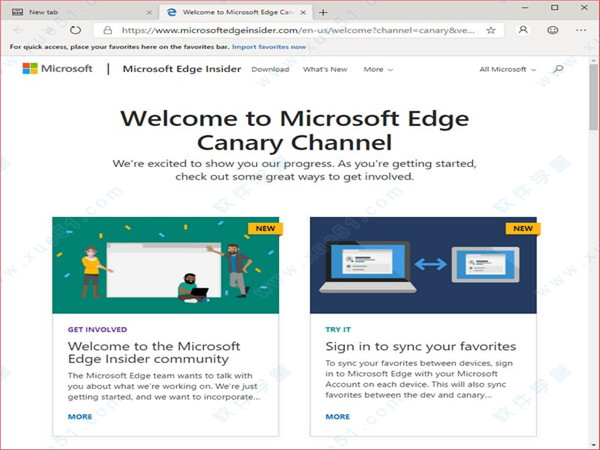Click the forward navigation arrow

tap(46, 30)
